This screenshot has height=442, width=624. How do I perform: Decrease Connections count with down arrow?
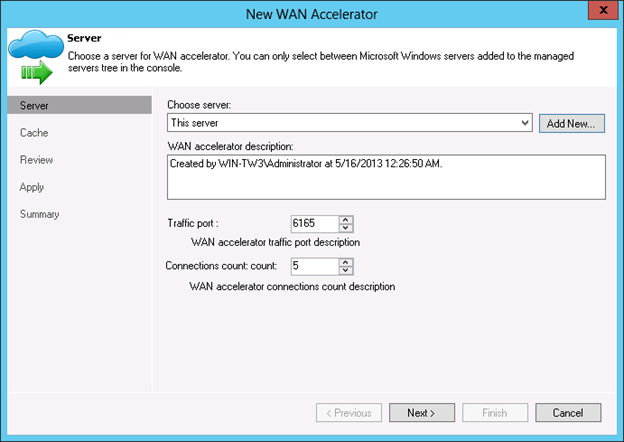point(346,271)
